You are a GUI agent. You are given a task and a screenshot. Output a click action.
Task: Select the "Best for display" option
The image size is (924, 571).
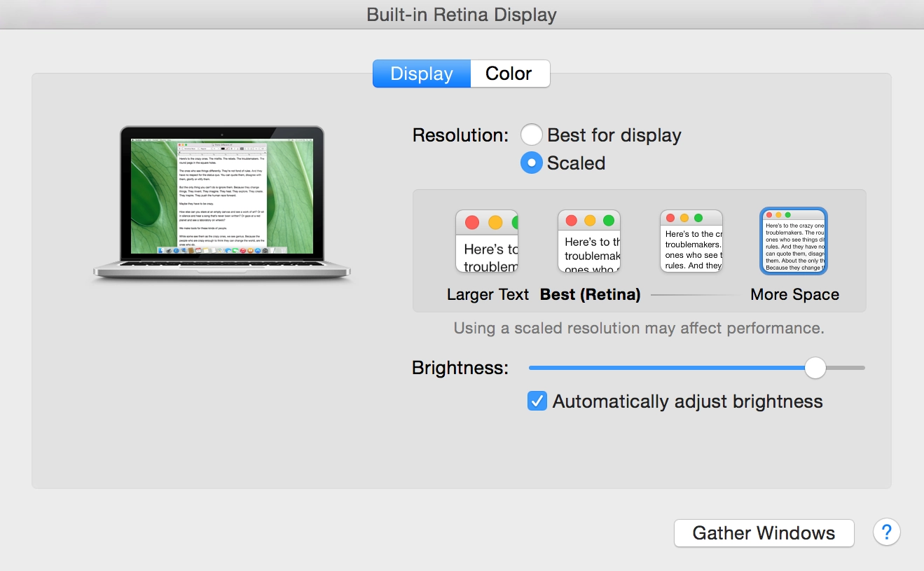click(x=531, y=135)
